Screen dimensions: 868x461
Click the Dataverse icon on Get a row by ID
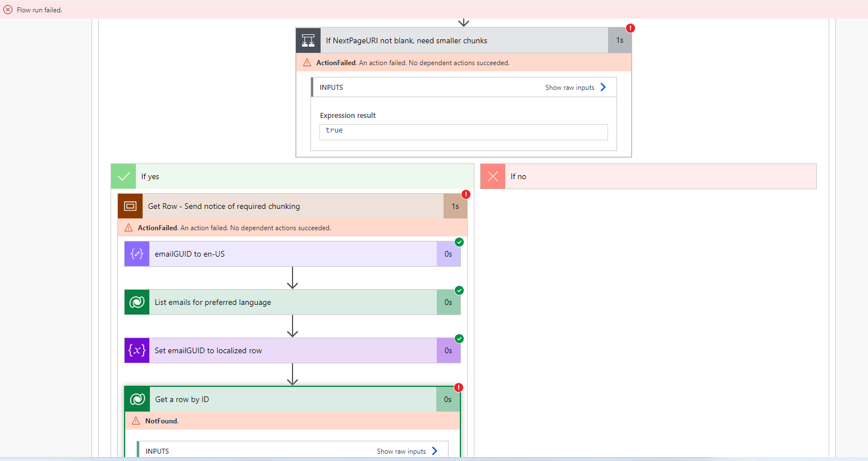[136, 399]
